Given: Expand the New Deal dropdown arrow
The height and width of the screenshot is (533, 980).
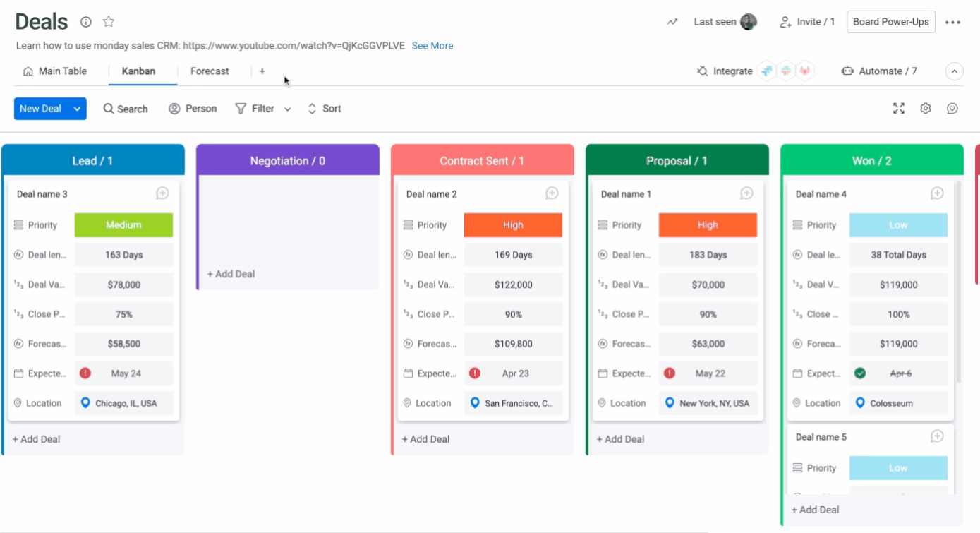Looking at the screenshot, I should coord(77,109).
